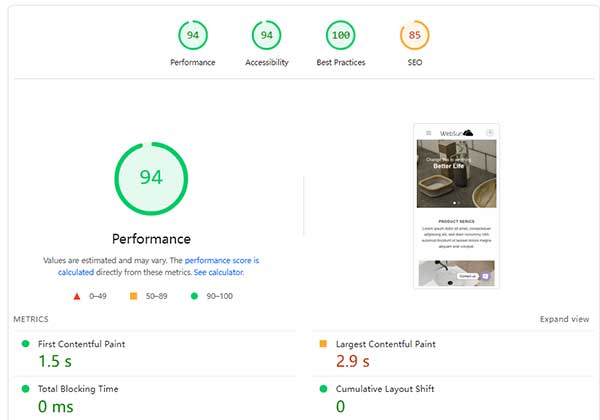The image size is (600, 420).
Task: Click the Performance score gauge at top
Action: point(193,36)
